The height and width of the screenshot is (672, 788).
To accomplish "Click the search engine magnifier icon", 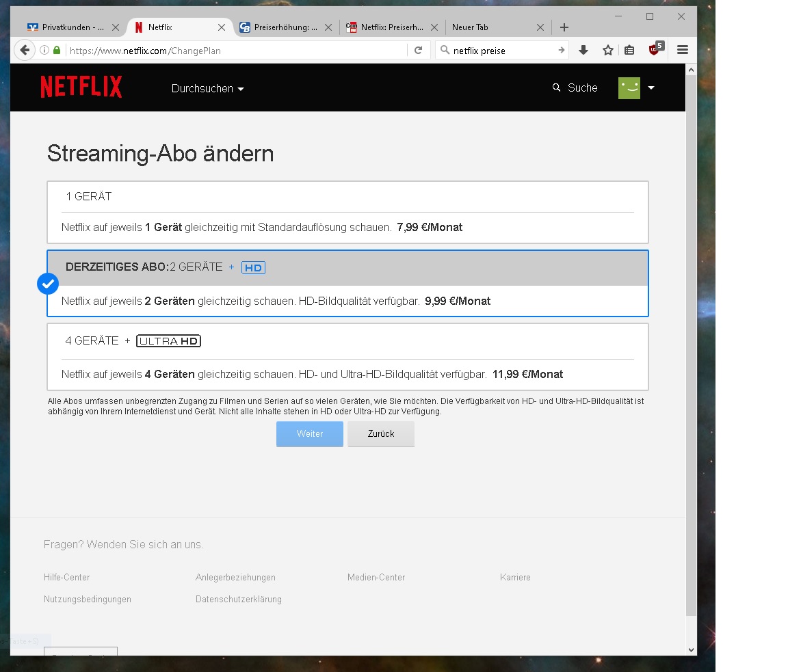I will pyautogui.click(x=445, y=50).
